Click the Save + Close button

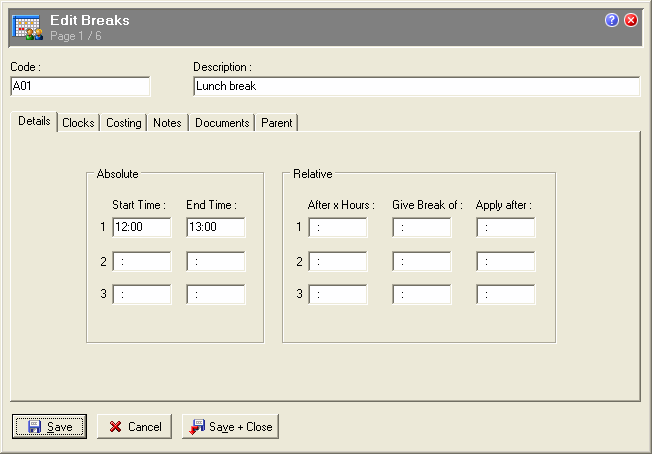pos(230,427)
